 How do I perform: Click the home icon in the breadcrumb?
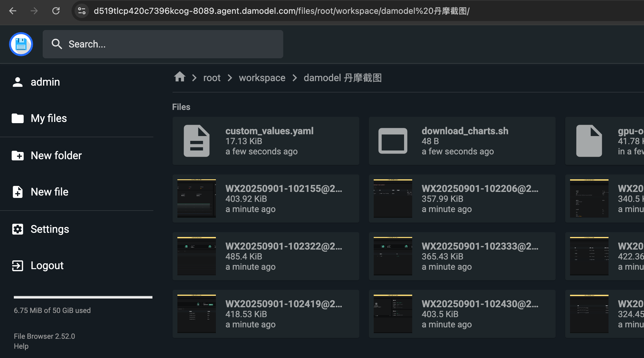tap(179, 77)
